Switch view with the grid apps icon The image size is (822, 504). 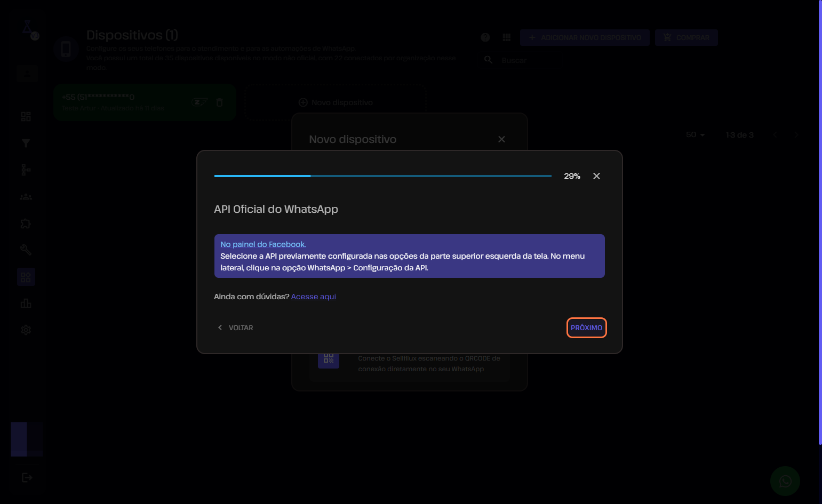coord(506,37)
